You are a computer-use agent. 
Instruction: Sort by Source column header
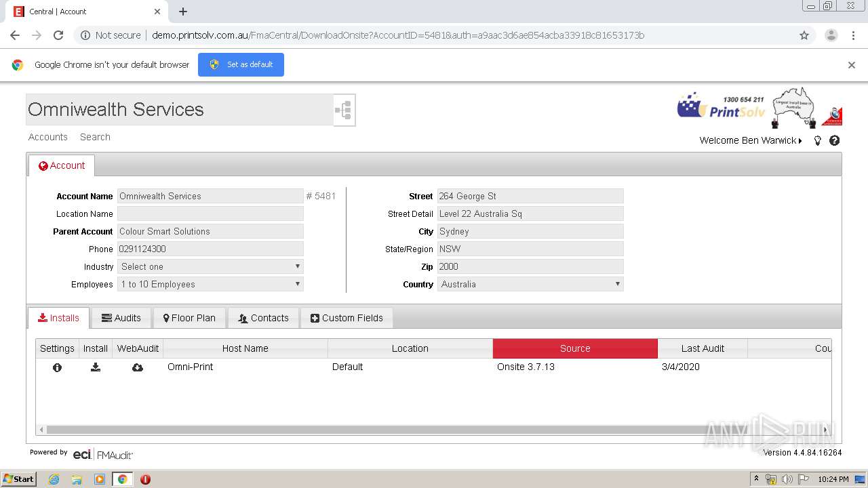tap(575, 348)
